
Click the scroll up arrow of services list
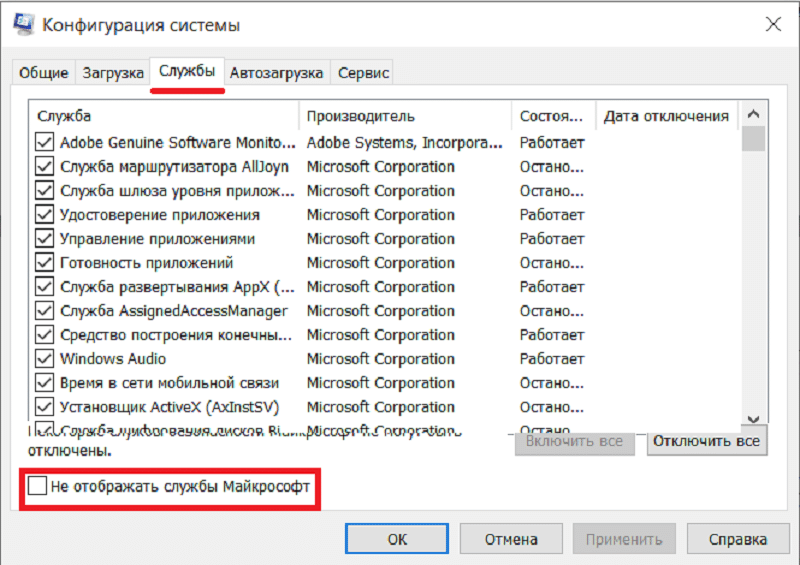click(753, 114)
